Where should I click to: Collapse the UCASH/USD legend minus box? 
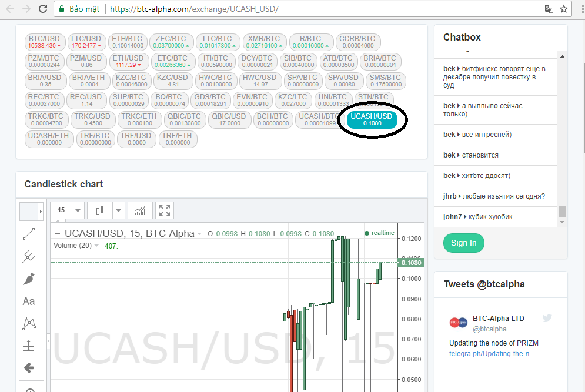click(x=58, y=234)
